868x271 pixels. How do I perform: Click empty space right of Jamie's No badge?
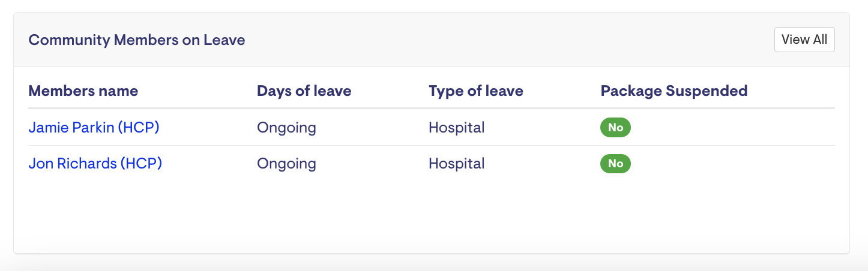coord(732,128)
